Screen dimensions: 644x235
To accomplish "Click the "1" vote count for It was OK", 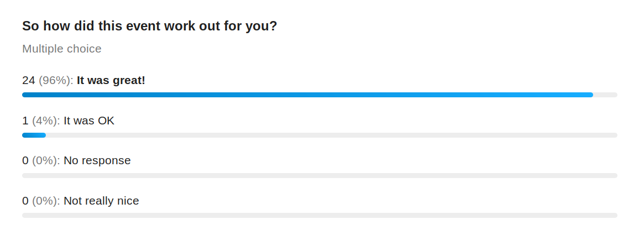I will (x=25, y=121).
